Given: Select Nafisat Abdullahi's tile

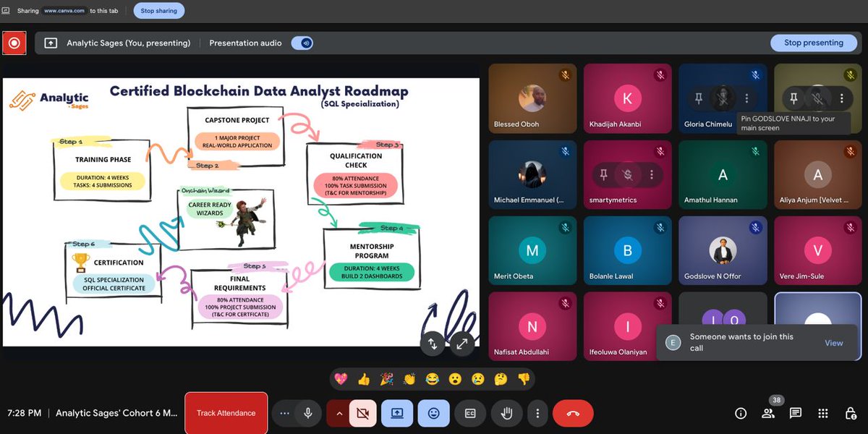Looking at the screenshot, I should (532, 326).
